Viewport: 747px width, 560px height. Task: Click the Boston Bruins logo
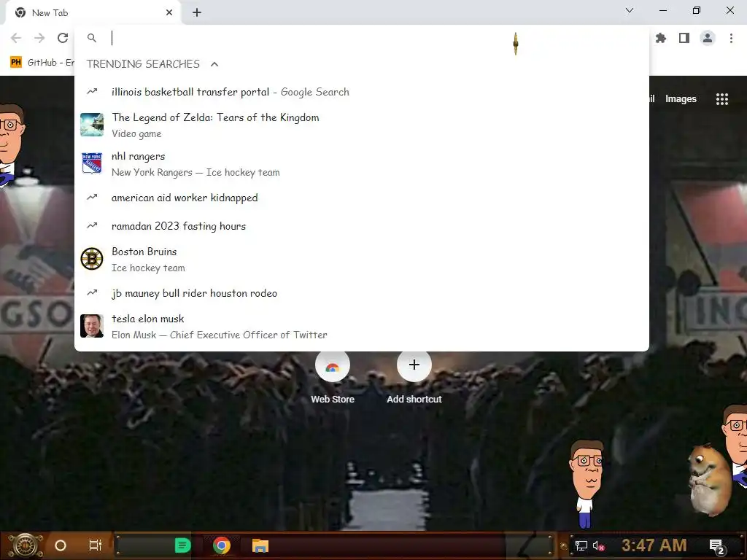92,259
